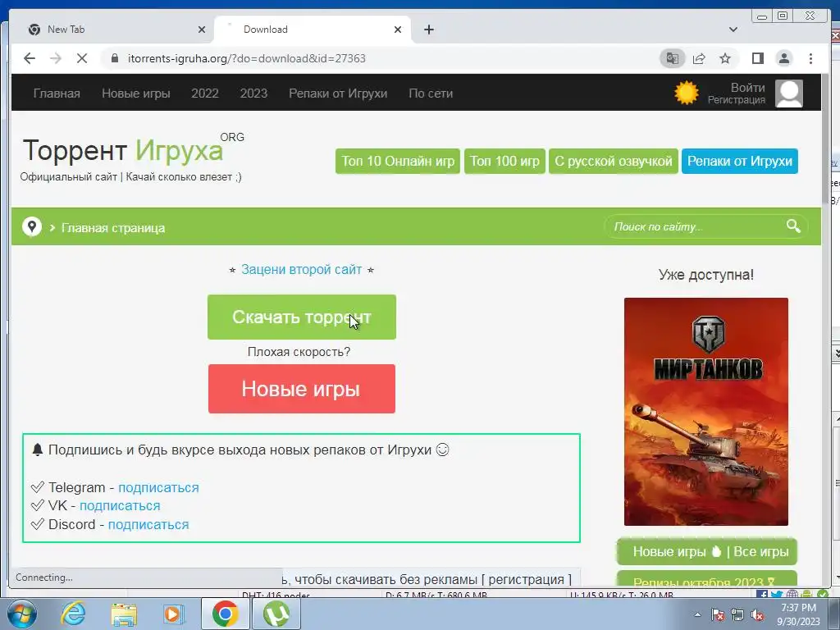Click the location pin icon in breadcrumb bar
This screenshot has width=840, height=630.
tap(32, 227)
